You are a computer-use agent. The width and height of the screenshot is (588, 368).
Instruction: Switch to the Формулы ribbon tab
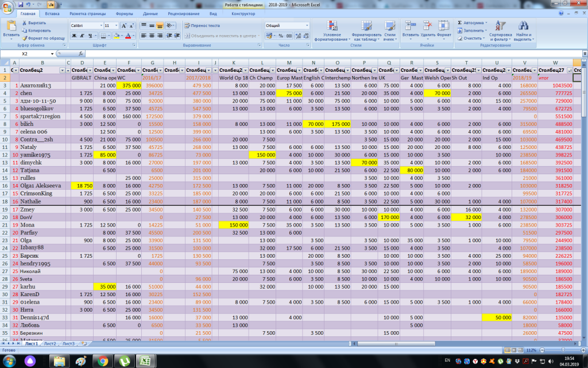tap(124, 13)
